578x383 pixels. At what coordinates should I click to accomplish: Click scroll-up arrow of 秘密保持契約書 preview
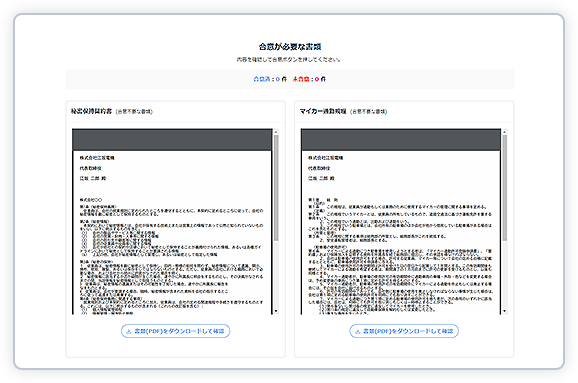click(x=276, y=132)
